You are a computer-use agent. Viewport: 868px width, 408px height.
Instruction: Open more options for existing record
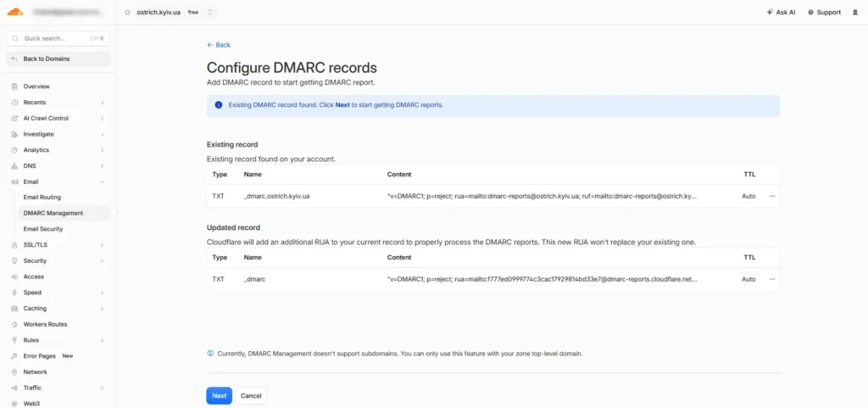(771, 196)
